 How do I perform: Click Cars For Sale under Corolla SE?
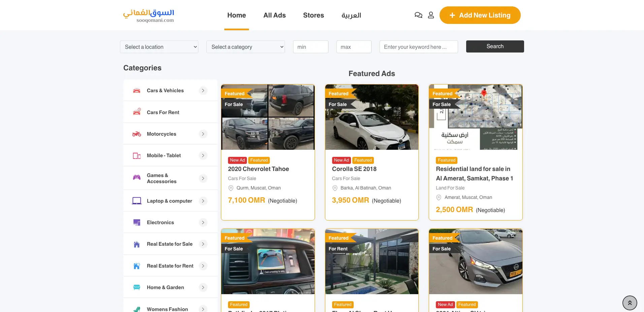[346, 178]
